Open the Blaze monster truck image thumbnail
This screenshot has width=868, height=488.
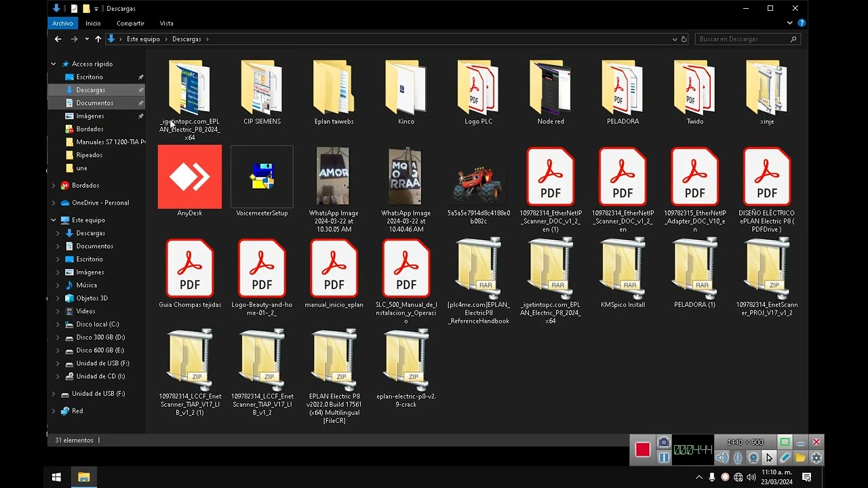pyautogui.click(x=478, y=184)
